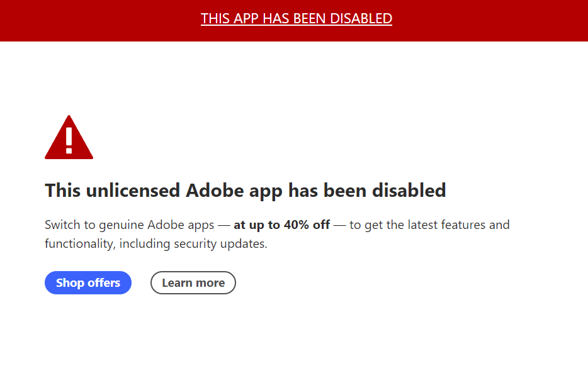Click the red warning triangle icon
Image resolution: width=588 pixels, height=378 pixels.
[x=69, y=138]
